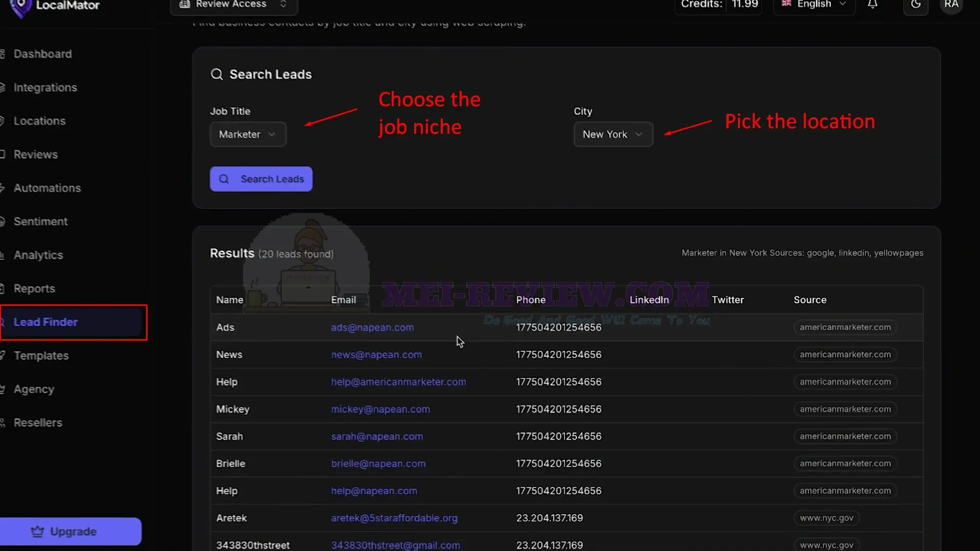The image size is (980, 551).
Task: Open Templates in sidebar
Action: tap(41, 356)
